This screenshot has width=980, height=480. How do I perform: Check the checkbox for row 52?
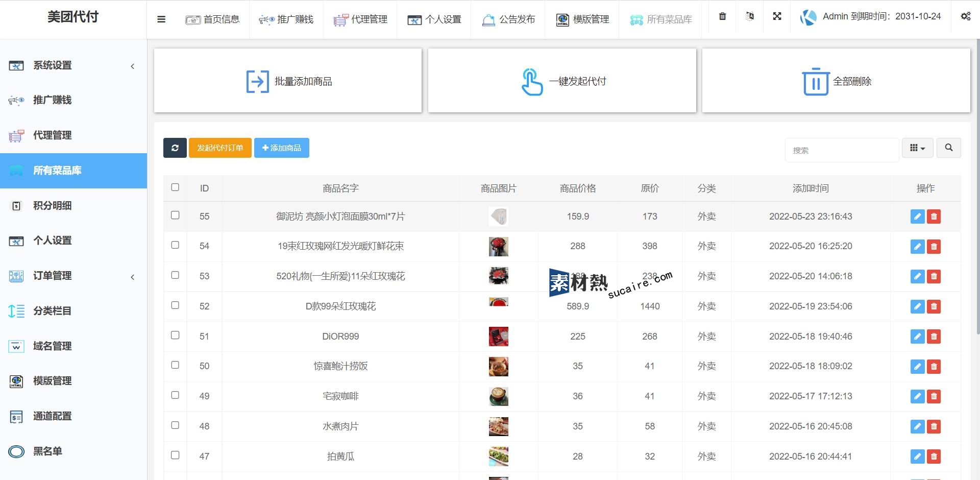pyautogui.click(x=175, y=305)
